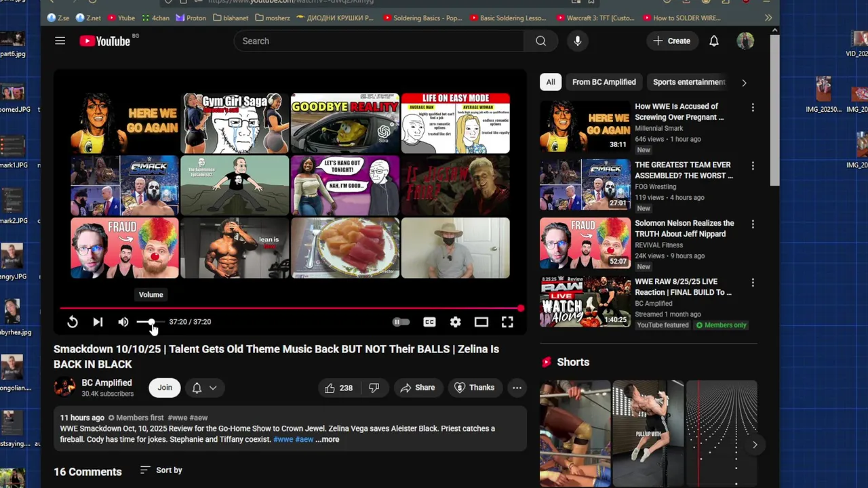Show more filter chips with the arrow

pos(744,83)
